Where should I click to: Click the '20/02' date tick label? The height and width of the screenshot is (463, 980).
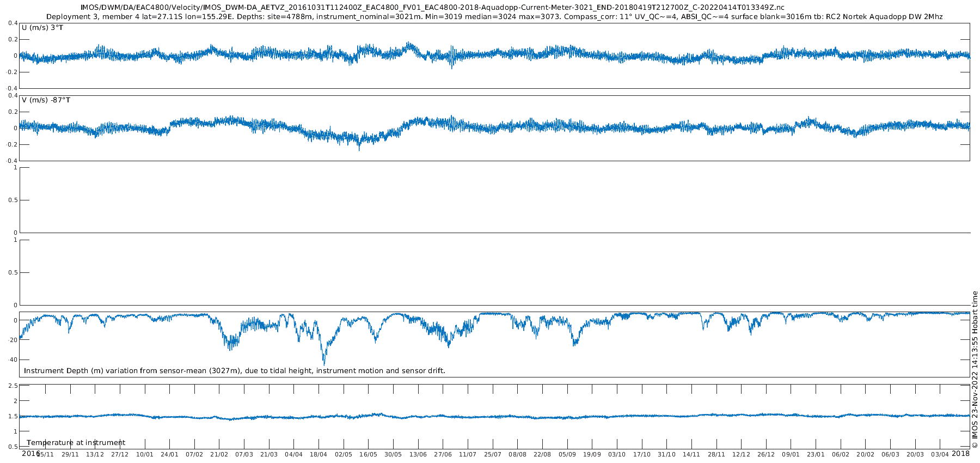tap(866, 454)
